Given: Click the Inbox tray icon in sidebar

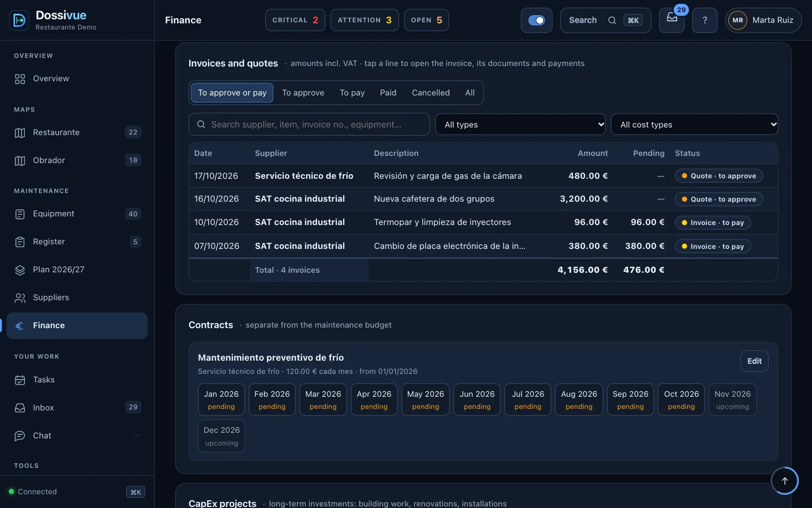Looking at the screenshot, I should click(x=20, y=408).
